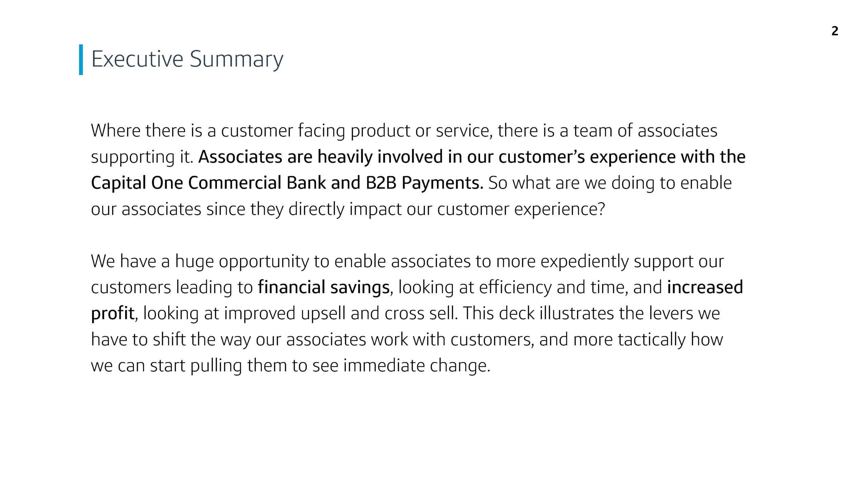Click the closing words 'immediate change.'
The image size is (868, 488).
coord(417,366)
